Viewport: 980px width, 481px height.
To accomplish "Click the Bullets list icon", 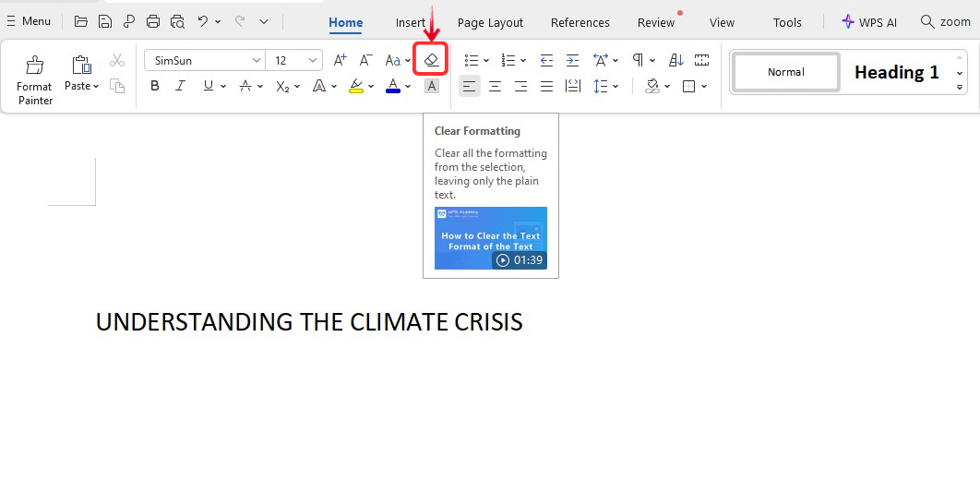I will point(472,61).
